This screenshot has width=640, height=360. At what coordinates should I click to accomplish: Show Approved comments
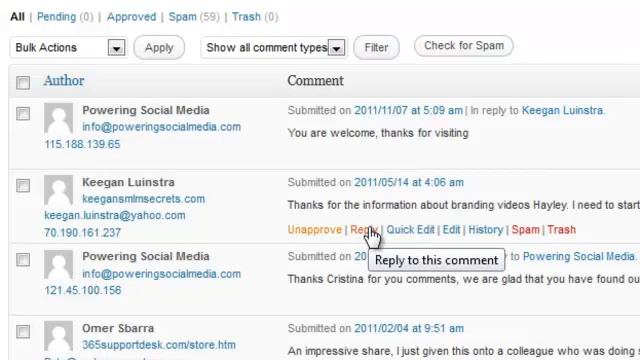click(x=131, y=17)
